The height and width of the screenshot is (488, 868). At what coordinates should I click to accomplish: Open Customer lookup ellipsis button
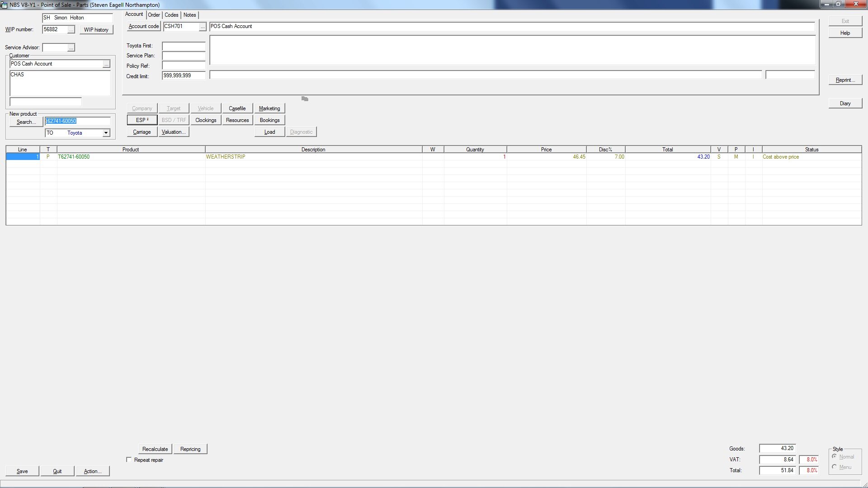click(106, 64)
